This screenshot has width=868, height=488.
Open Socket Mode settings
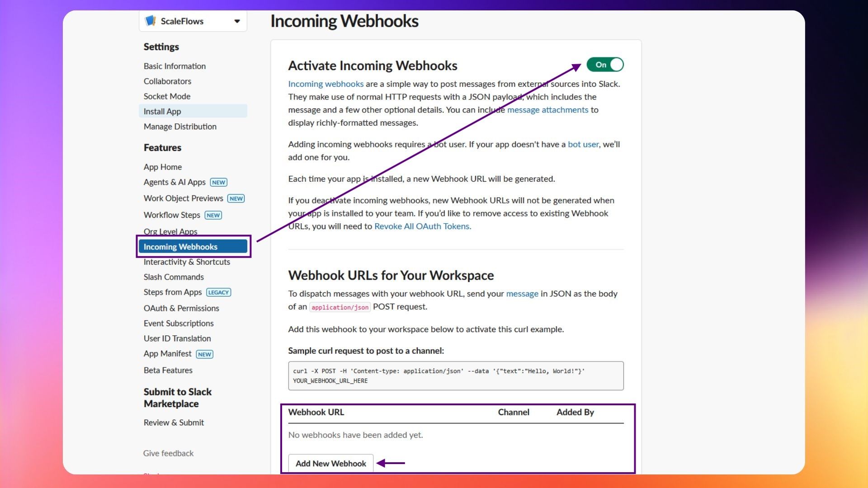point(167,96)
